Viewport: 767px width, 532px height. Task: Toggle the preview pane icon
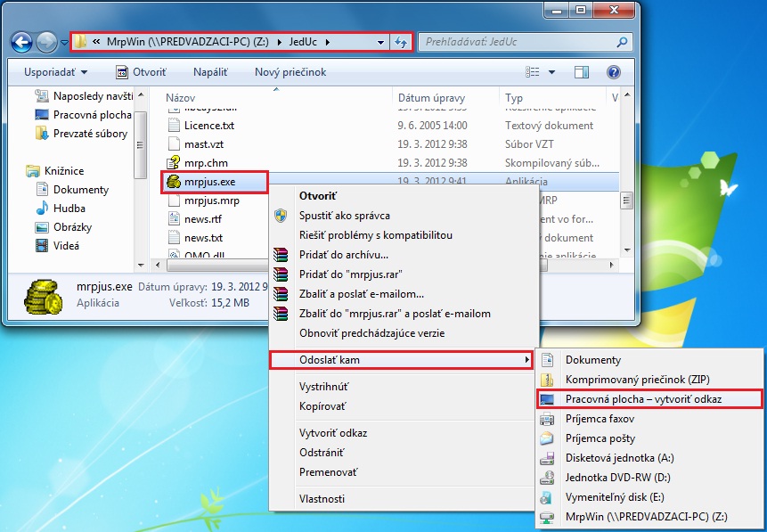click(x=582, y=72)
